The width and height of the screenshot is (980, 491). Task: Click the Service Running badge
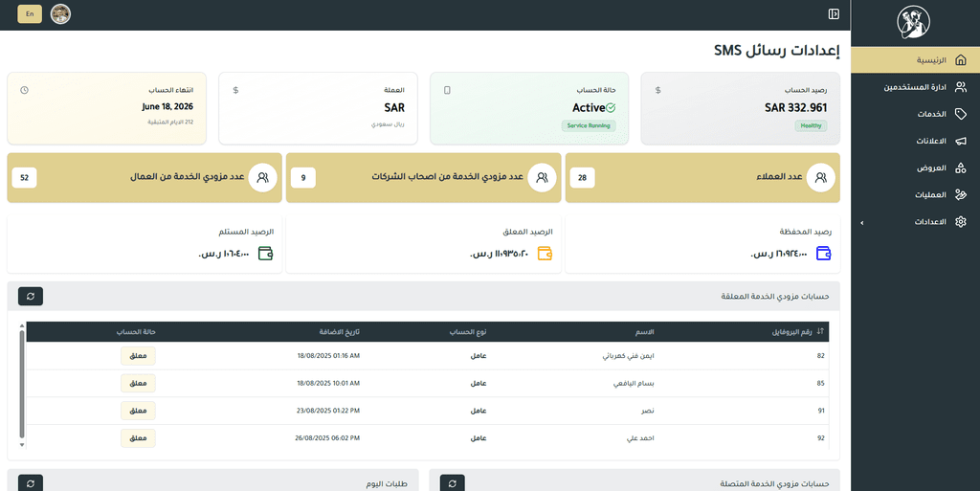589,126
